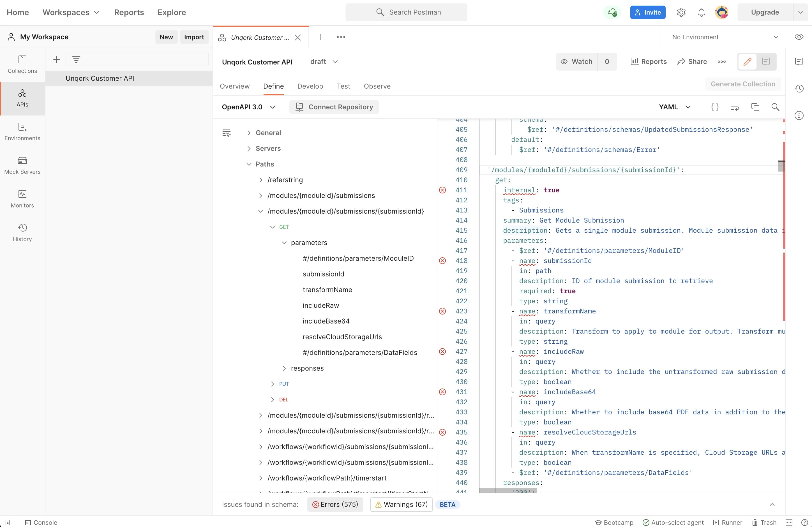The height and width of the screenshot is (527, 812).
Task: Expand the Servers outline section
Action: 249,148
